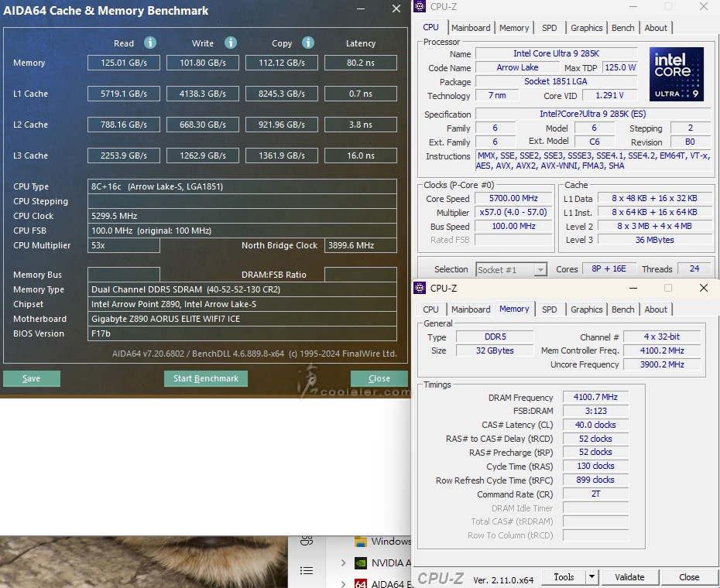Click the empty CPU Stepping field
The width and height of the screenshot is (720, 588).
[242, 201]
